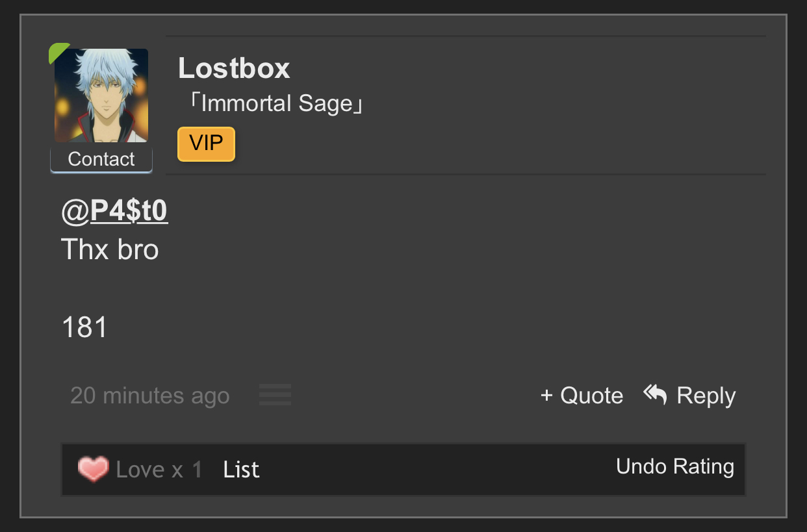The width and height of the screenshot is (807, 532).
Task: Click the 'Thx bro' message text
Action: [110, 249]
